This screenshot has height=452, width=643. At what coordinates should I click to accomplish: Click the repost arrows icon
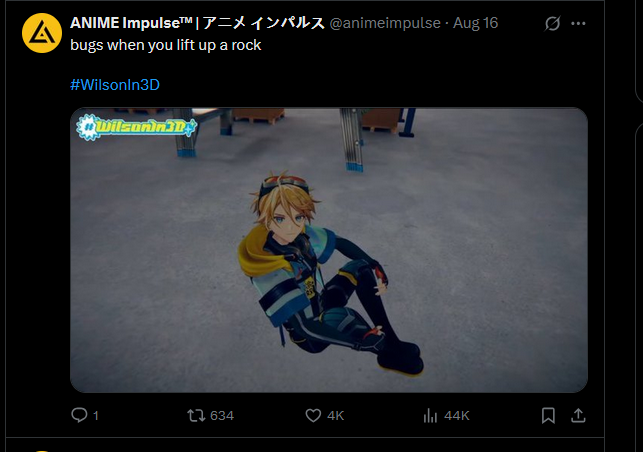(196, 415)
